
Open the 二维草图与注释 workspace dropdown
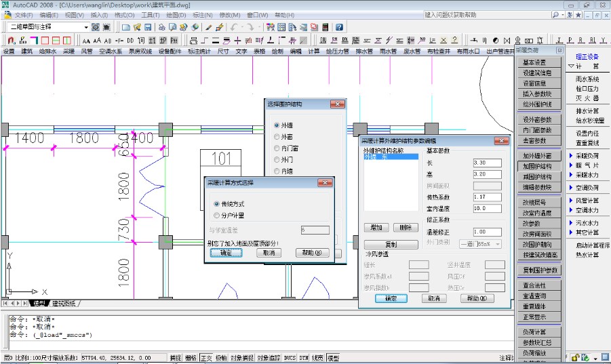coord(85,27)
